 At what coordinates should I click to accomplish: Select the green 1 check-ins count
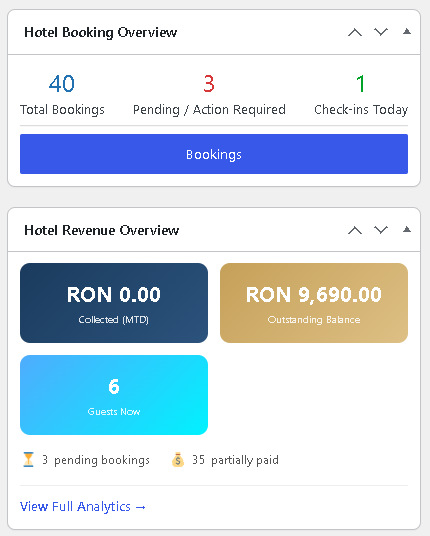click(x=361, y=84)
